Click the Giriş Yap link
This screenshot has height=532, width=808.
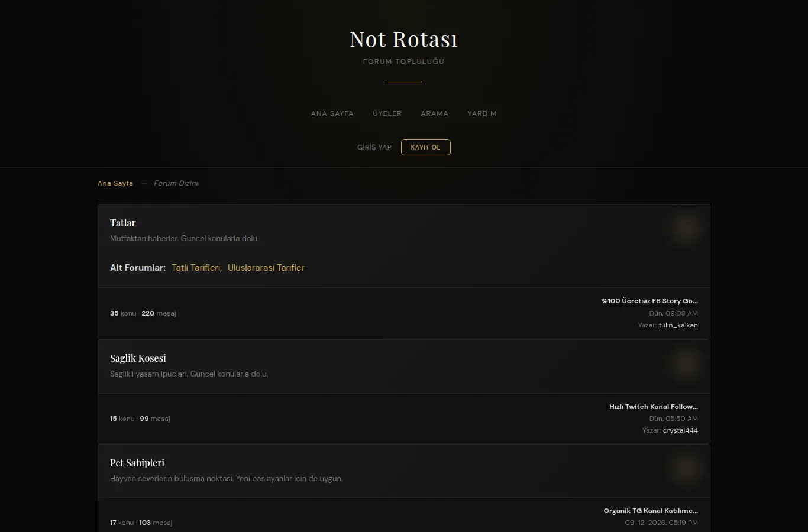tap(374, 147)
